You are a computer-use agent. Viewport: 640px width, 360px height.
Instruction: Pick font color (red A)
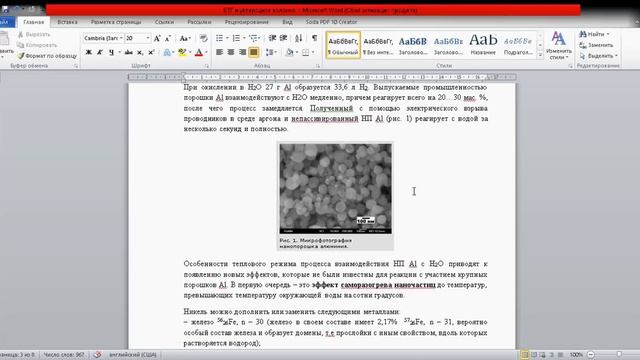(x=199, y=52)
